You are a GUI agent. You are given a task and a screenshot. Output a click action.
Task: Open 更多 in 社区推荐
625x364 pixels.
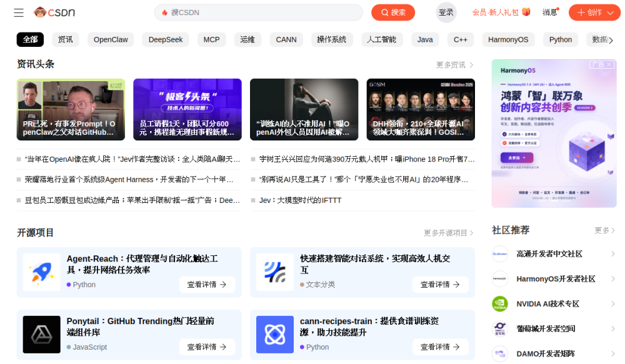(x=604, y=230)
